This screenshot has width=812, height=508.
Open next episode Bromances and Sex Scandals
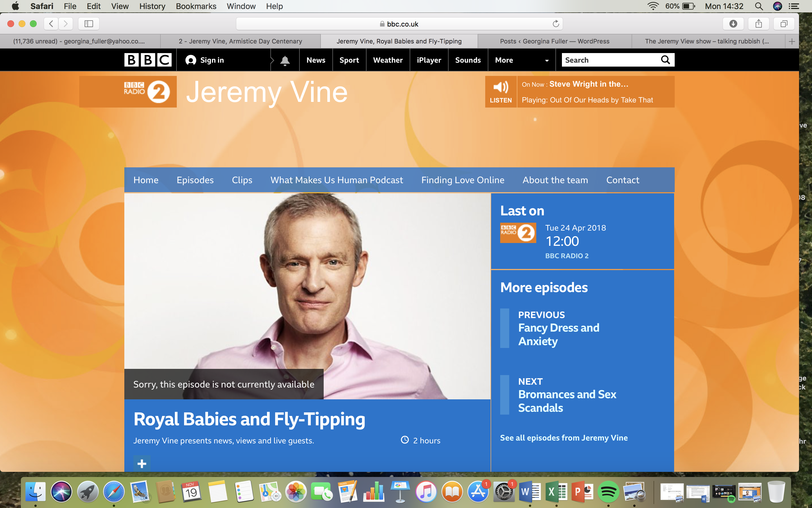[567, 401]
